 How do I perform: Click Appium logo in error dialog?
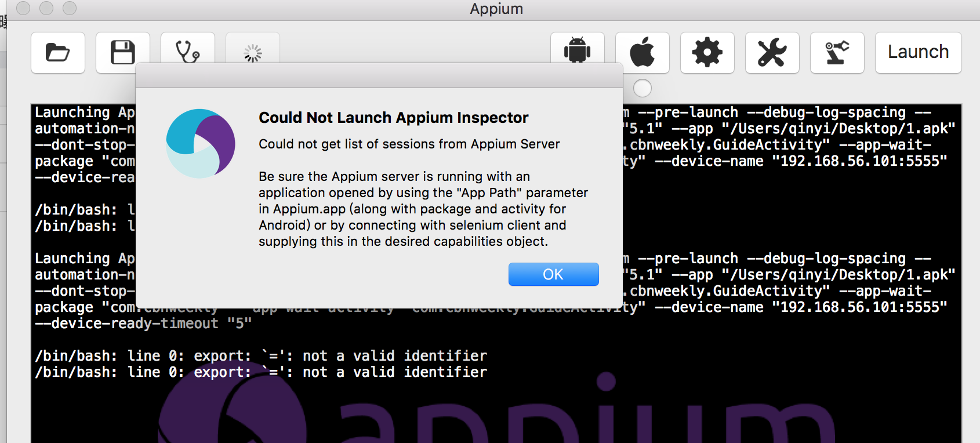201,144
